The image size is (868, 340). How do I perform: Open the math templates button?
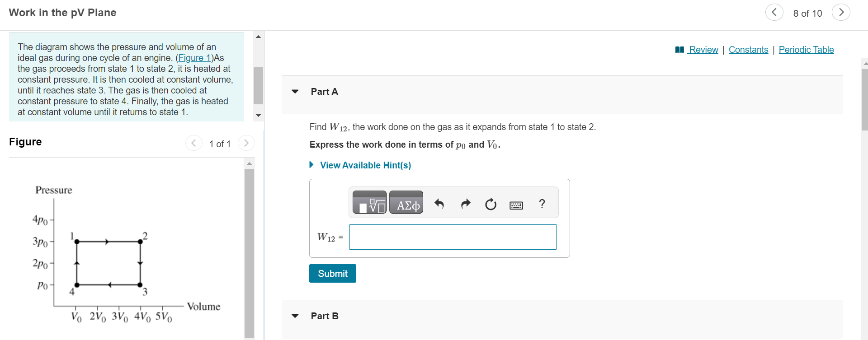point(369,202)
